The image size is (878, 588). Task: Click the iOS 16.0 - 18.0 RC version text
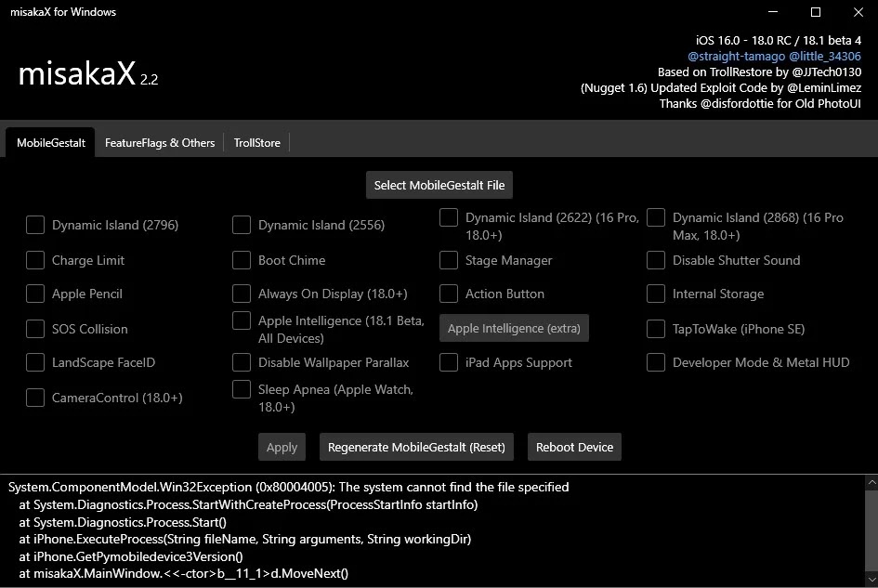click(779, 40)
